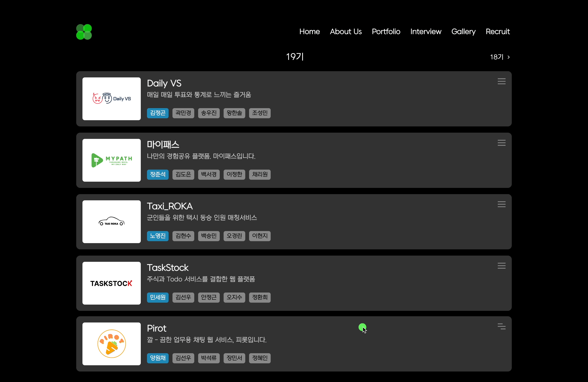This screenshot has height=382, width=588.
Task: Select member tag 민세원
Action: [x=158, y=298]
